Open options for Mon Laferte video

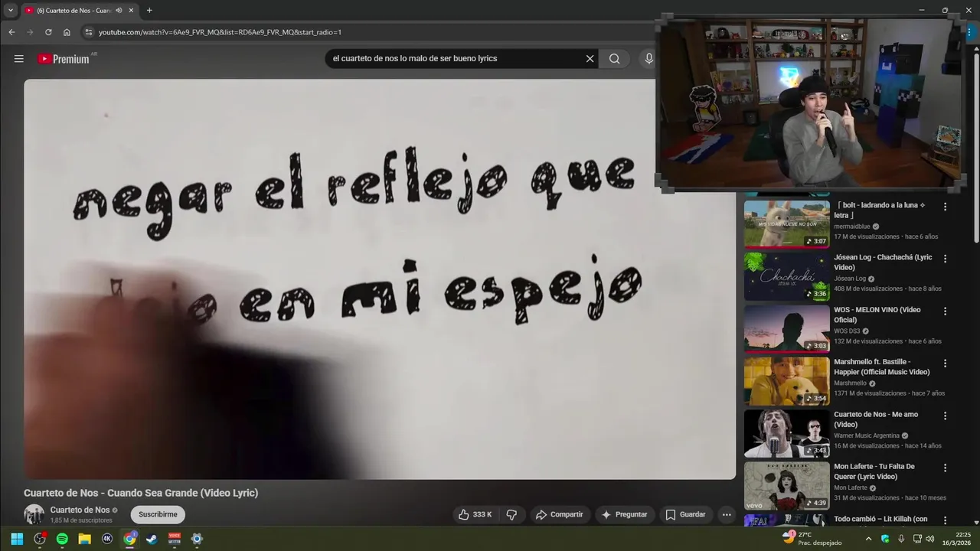click(945, 468)
